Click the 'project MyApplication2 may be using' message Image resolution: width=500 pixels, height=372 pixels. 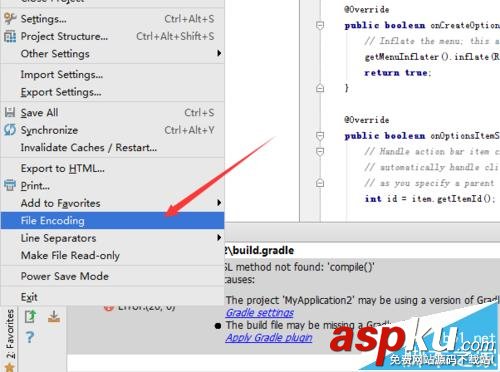(x=362, y=300)
